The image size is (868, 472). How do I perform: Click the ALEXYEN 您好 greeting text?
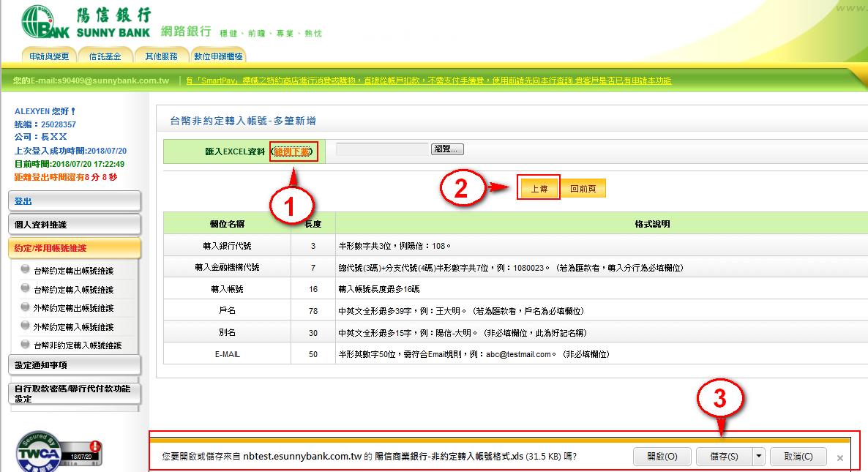click(45, 111)
